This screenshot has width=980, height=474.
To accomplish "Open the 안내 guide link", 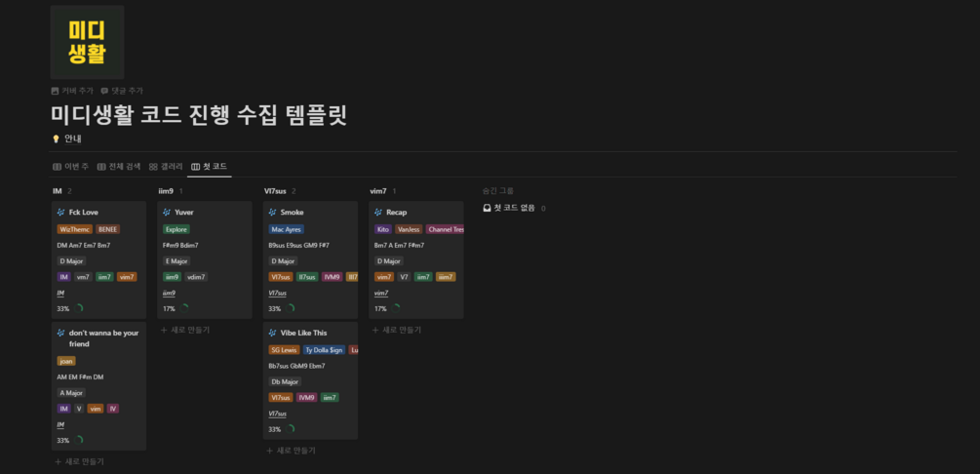I will tap(73, 138).
